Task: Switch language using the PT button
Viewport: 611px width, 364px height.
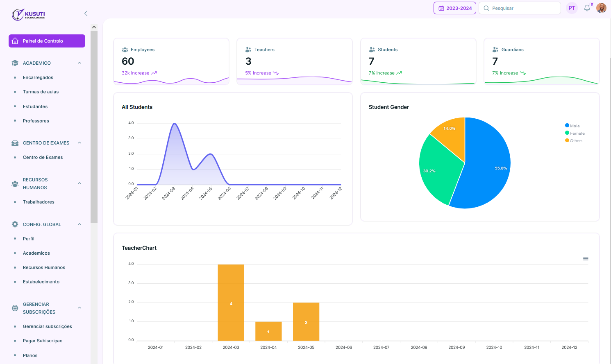Action: [x=572, y=8]
